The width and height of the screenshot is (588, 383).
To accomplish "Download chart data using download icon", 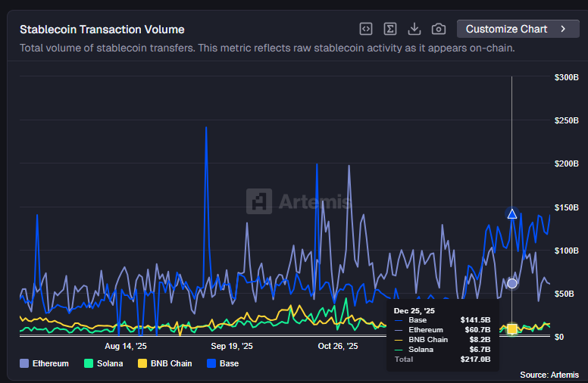I will tap(414, 29).
